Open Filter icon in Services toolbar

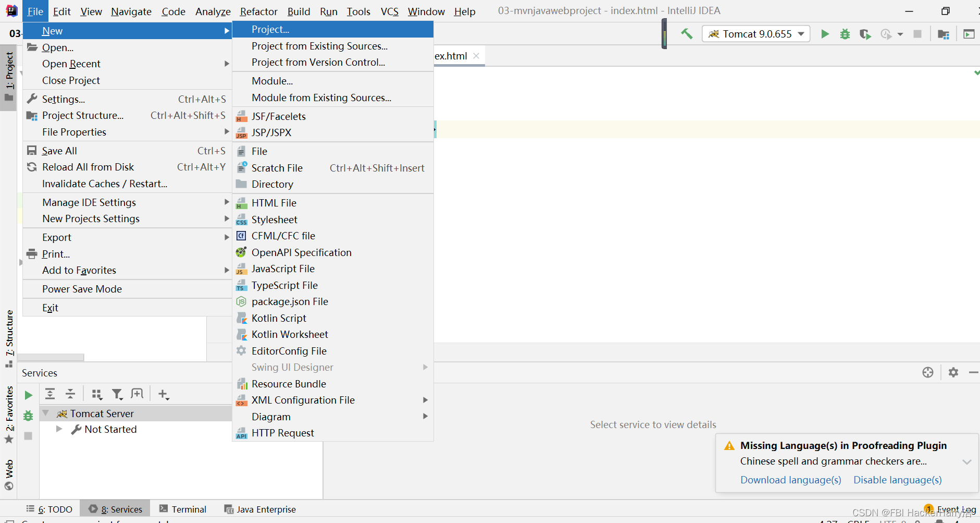(x=117, y=394)
